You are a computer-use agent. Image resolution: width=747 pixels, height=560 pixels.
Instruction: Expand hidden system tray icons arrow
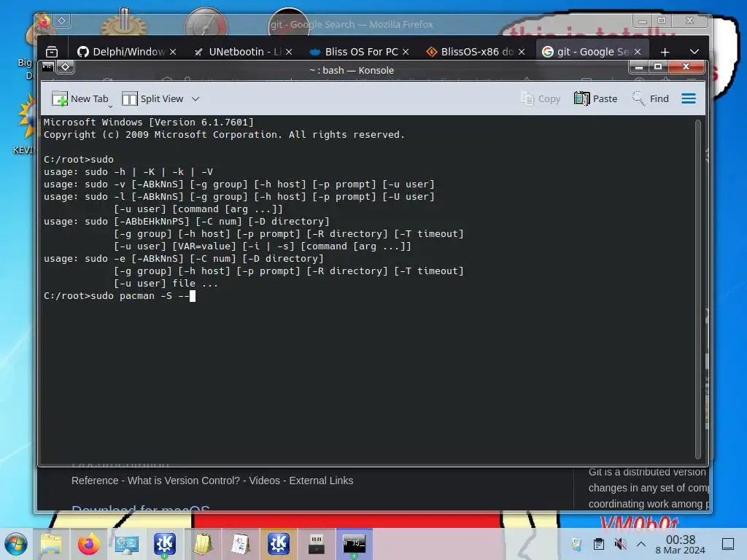(x=641, y=544)
